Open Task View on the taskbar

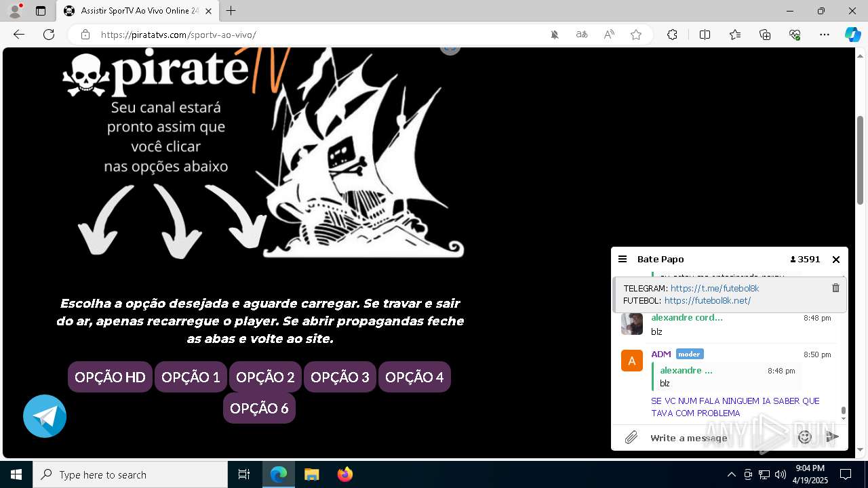click(x=244, y=474)
